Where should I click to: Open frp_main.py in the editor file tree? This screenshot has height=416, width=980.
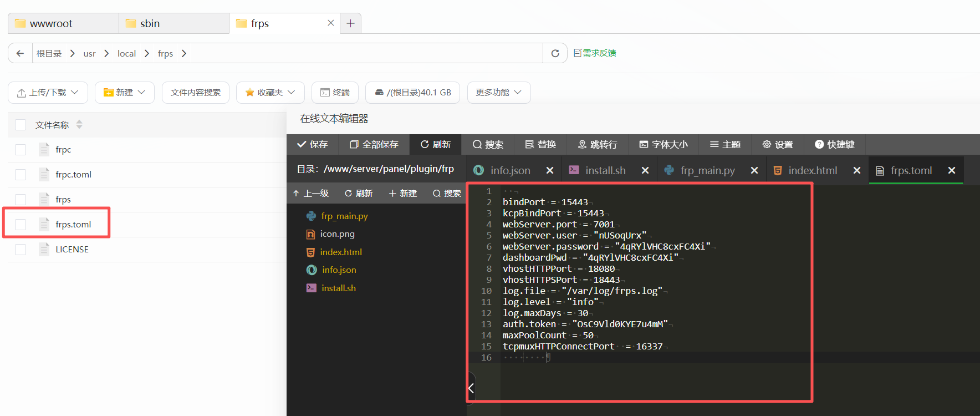pos(344,216)
